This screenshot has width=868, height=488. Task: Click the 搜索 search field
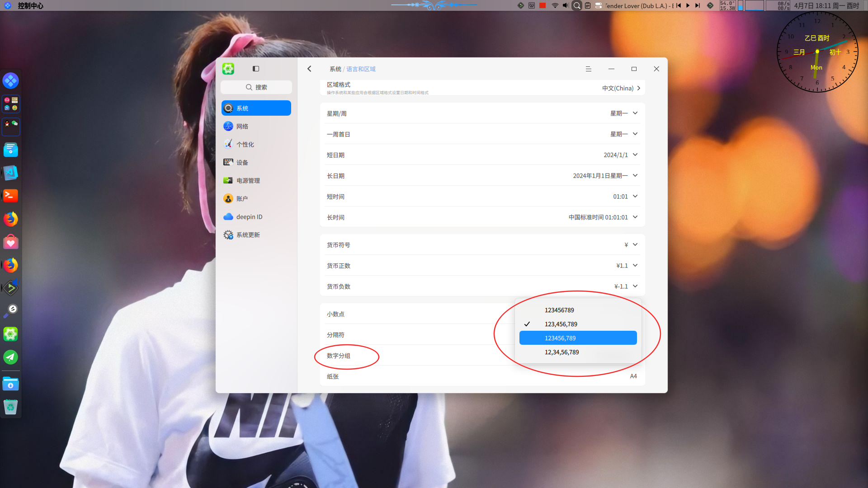[x=256, y=87]
